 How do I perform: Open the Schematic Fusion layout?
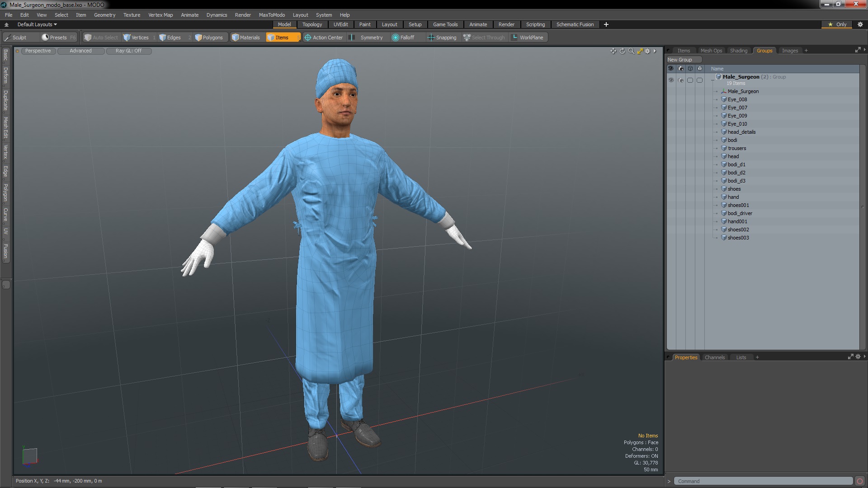tap(575, 24)
